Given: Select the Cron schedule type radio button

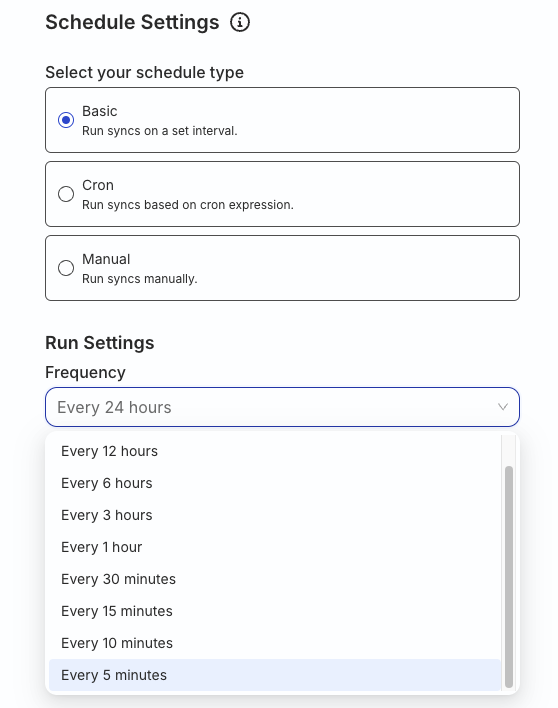Looking at the screenshot, I should pyautogui.click(x=66, y=194).
